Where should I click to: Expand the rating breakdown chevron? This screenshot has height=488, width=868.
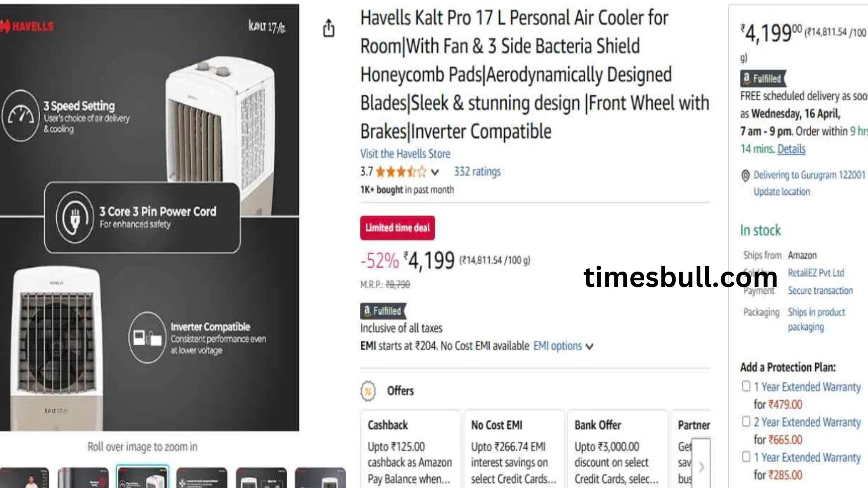[x=435, y=172]
